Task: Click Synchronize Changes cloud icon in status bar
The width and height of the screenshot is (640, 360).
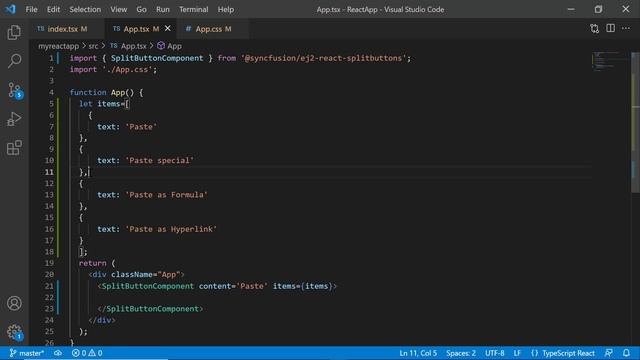Action: (58, 353)
